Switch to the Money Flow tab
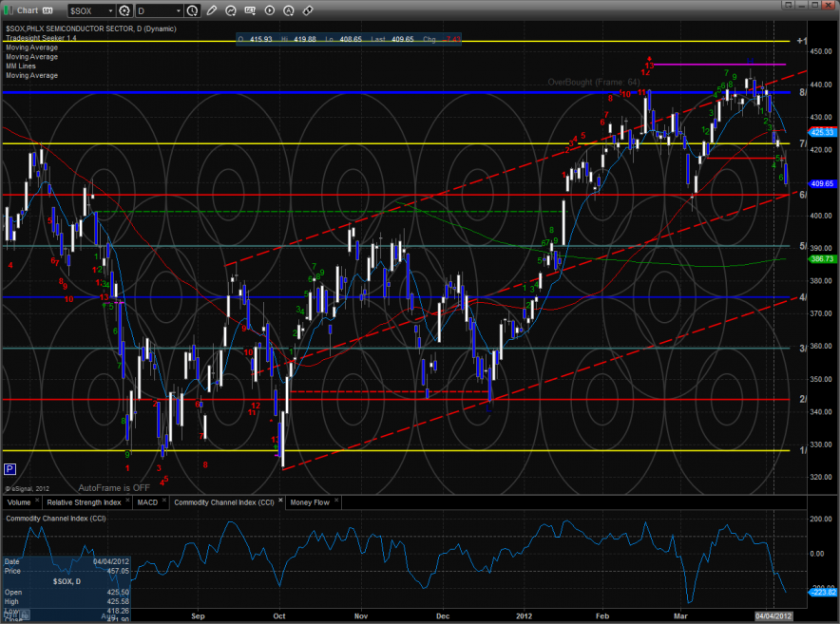This screenshot has height=624, width=840. coord(309,501)
